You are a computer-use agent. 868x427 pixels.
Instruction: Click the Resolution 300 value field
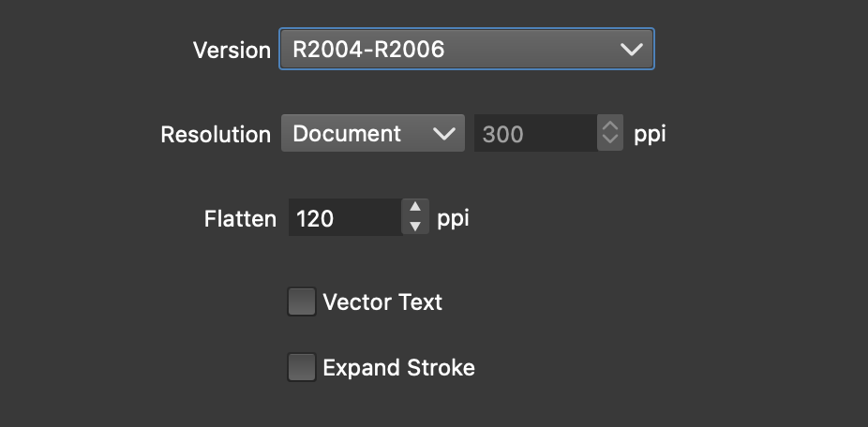pos(534,134)
